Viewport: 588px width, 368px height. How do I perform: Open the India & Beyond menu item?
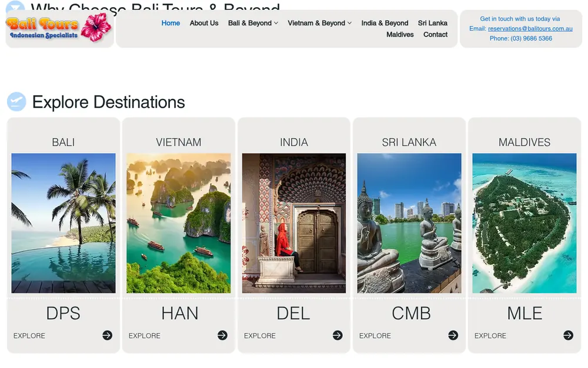click(x=385, y=23)
